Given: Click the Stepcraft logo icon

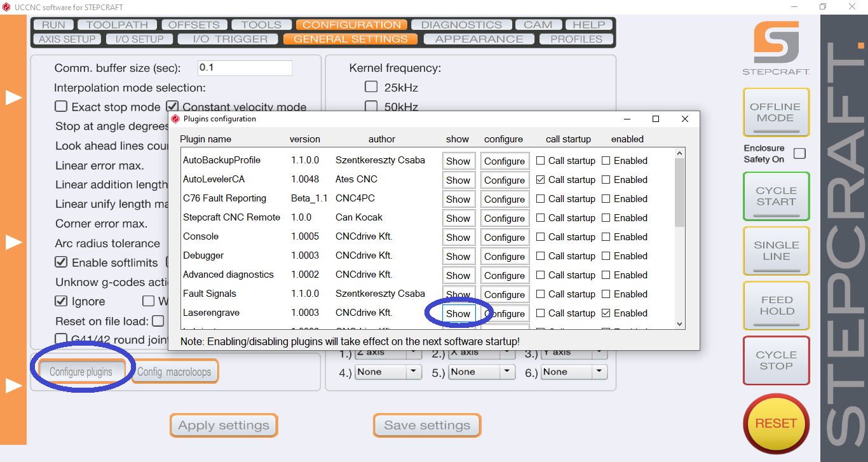Looking at the screenshot, I should pos(776,42).
